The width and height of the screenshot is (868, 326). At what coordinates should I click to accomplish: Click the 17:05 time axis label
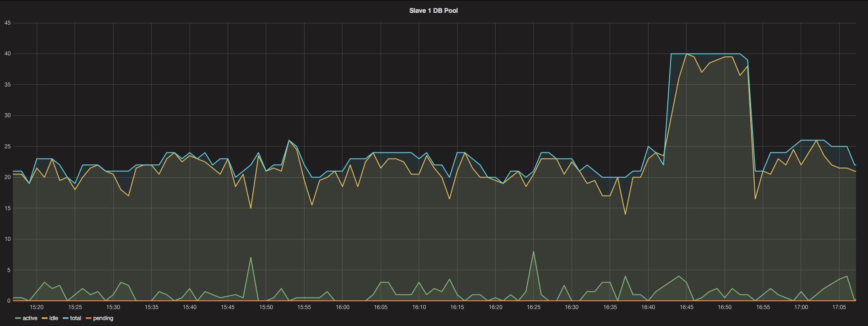(839, 307)
